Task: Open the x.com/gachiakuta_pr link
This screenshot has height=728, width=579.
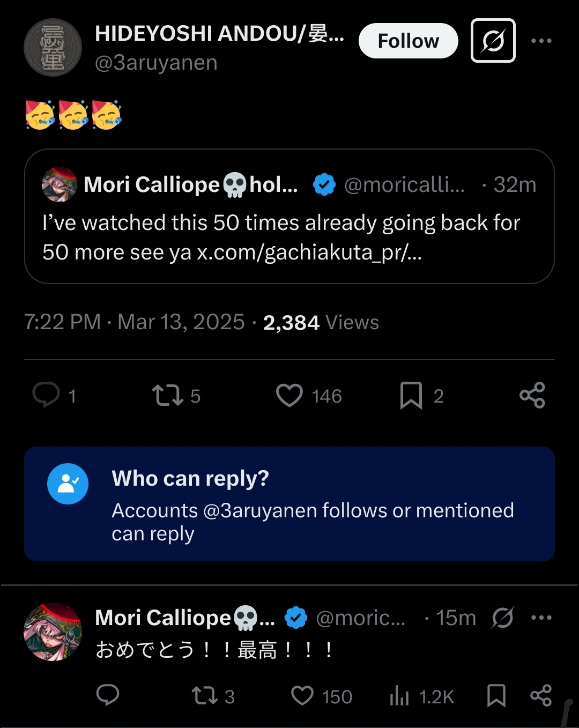Action: (x=309, y=252)
